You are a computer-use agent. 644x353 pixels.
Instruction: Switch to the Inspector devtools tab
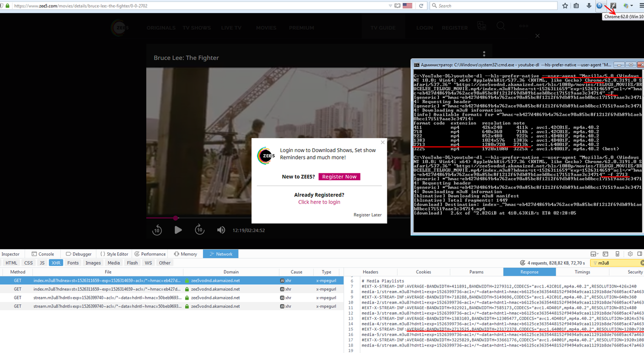tap(10, 254)
